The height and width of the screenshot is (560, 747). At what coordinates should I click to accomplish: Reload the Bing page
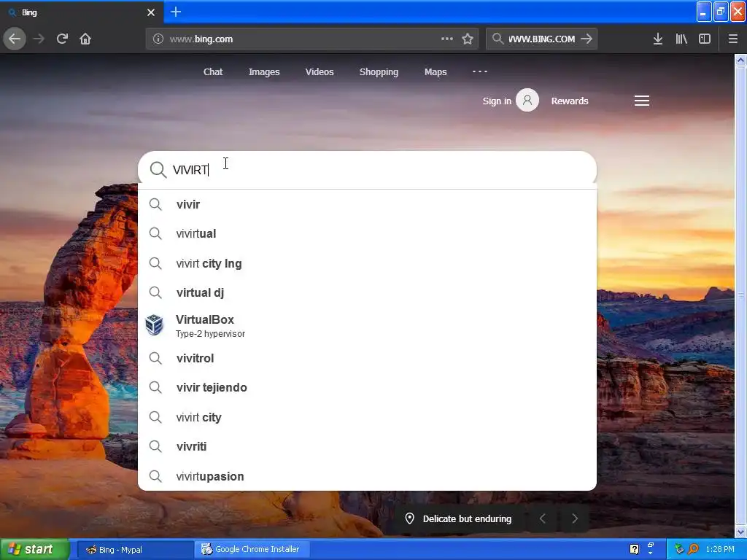pyautogui.click(x=62, y=39)
